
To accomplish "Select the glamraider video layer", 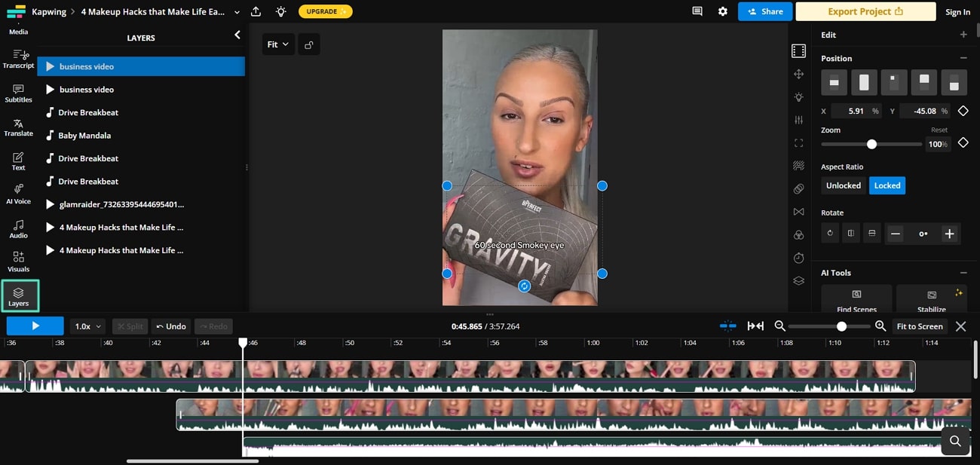I will tap(141, 204).
